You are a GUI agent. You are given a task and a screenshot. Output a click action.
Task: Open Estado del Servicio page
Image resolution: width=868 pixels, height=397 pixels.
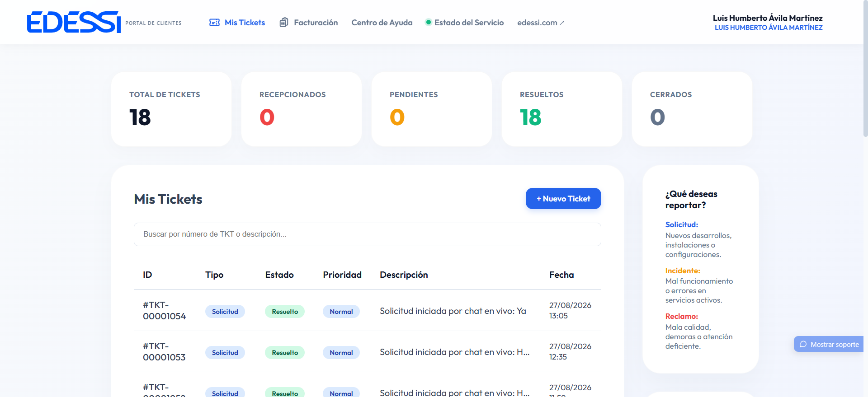click(464, 23)
